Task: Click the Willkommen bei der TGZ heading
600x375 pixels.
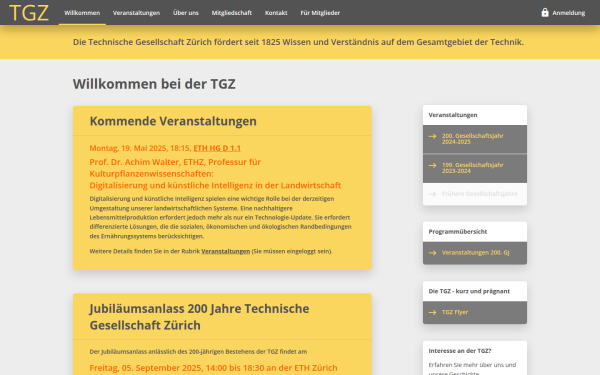Action: (x=154, y=84)
